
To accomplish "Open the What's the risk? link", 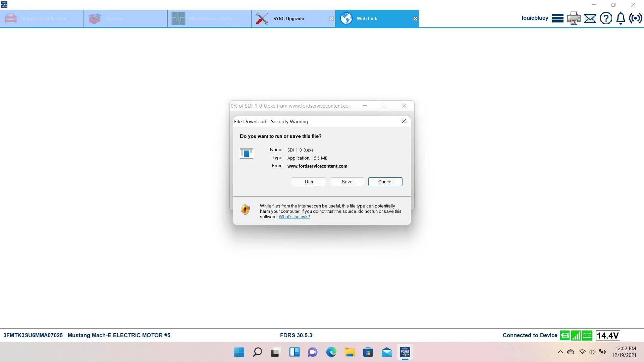I will pyautogui.click(x=294, y=217).
